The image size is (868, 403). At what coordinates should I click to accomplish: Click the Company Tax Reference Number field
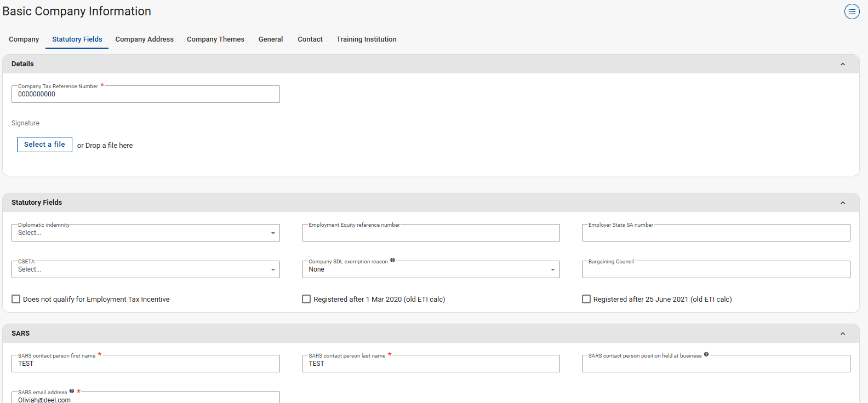click(x=145, y=95)
